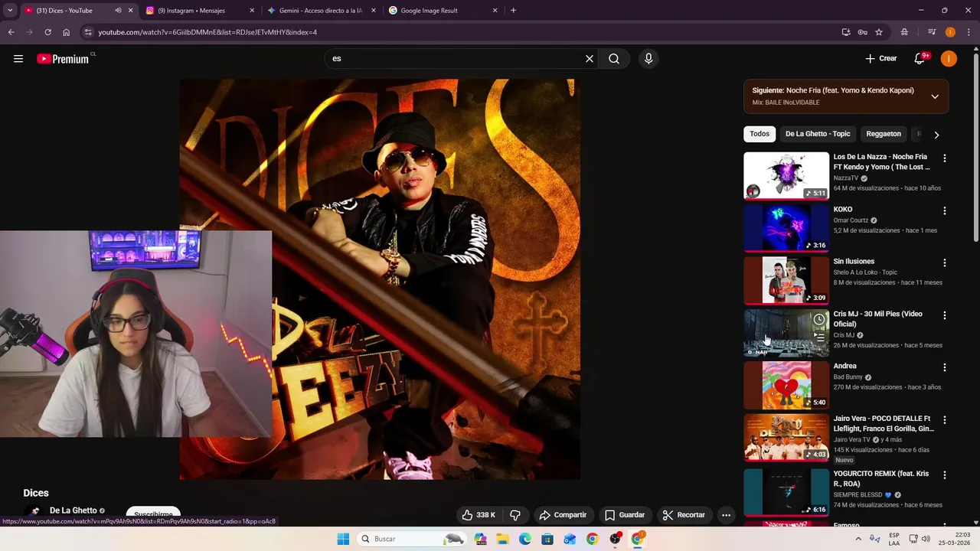
Task: Reload the current page
Action: click(x=47, y=32)
